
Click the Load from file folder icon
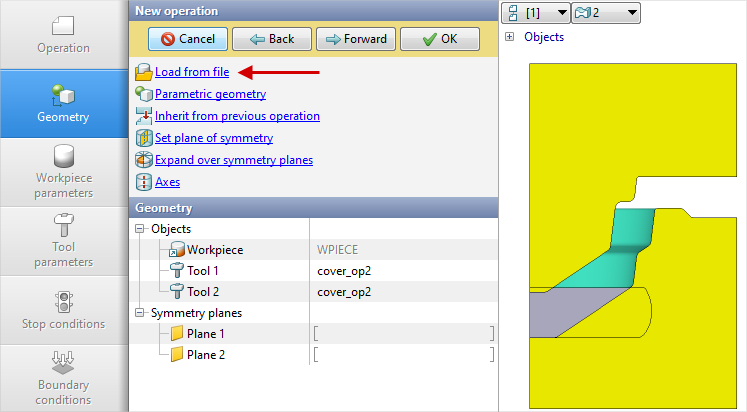(143, 72)
